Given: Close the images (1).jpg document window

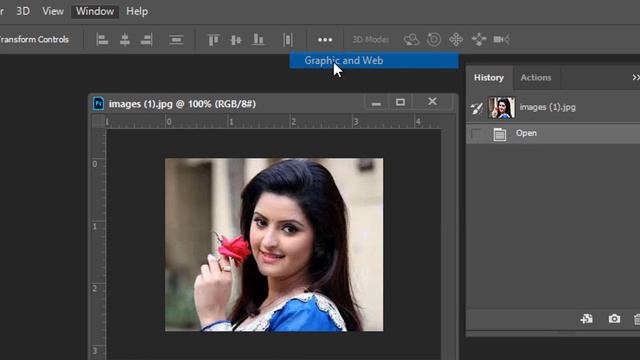Looking at the screenshot, I should [432, 102].
